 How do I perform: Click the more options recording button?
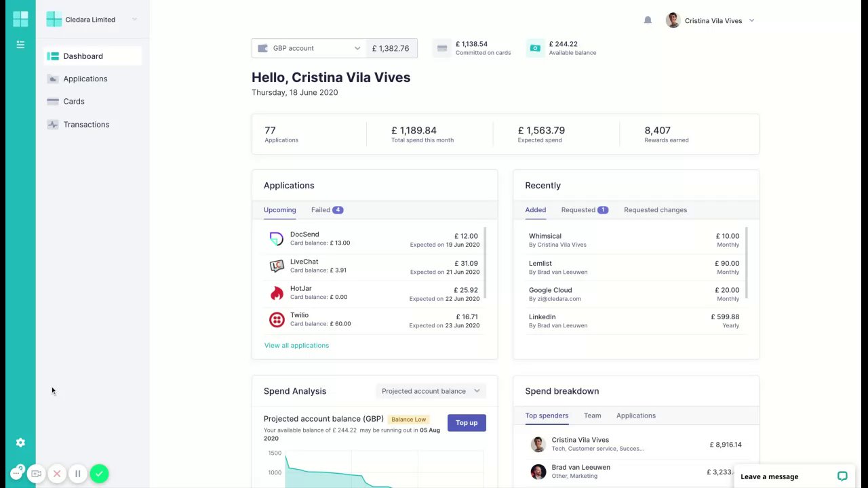click(16, 473)
